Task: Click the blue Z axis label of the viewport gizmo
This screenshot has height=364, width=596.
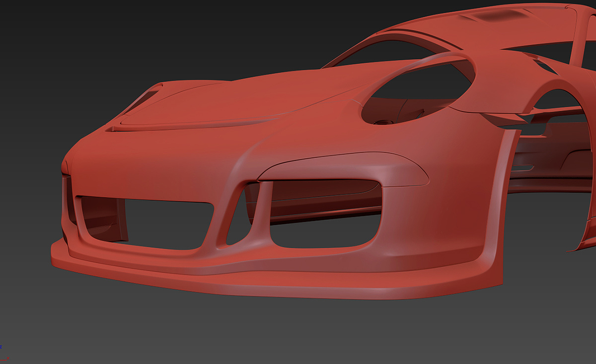Action: click(x=1, y=347)
